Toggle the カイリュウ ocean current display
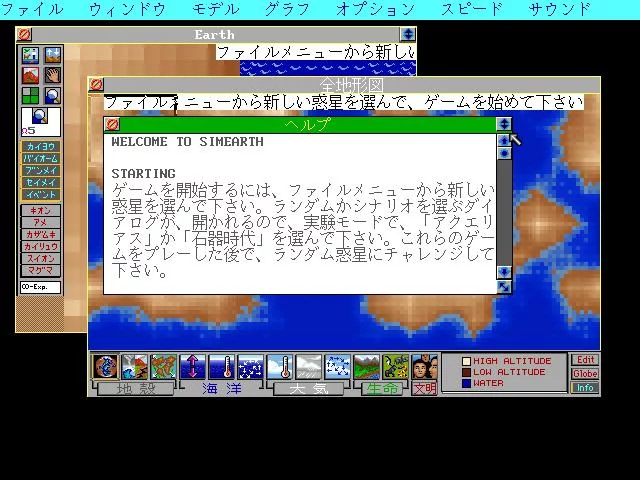 click(x=41, y=247)
